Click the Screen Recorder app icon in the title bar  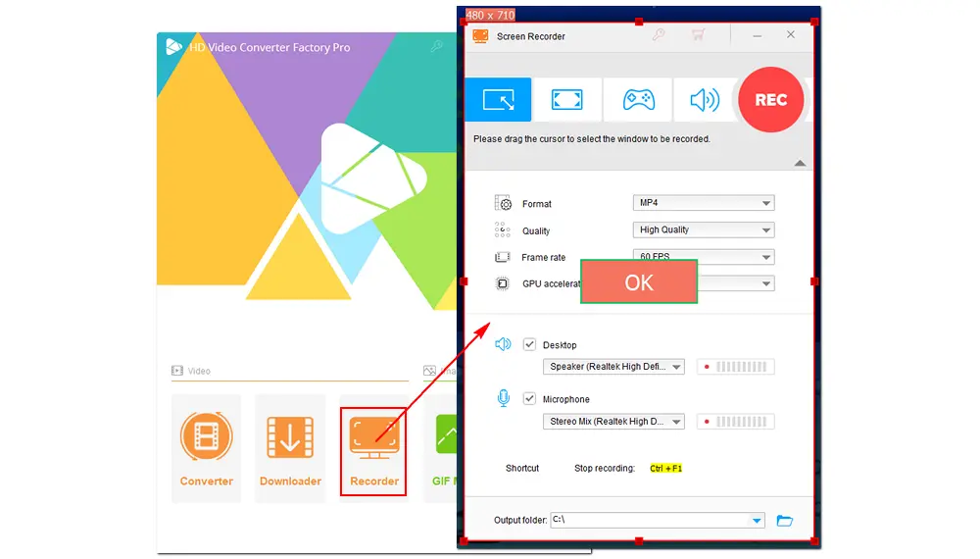(480, 36)
